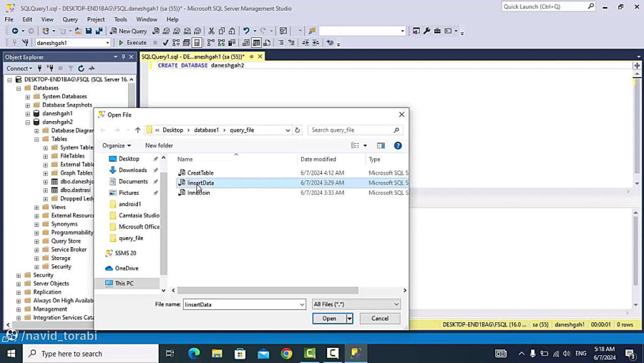This screenshot has width=644, height=363.
Task: Select the CreatTable file
Action: [x=200, y=173]
